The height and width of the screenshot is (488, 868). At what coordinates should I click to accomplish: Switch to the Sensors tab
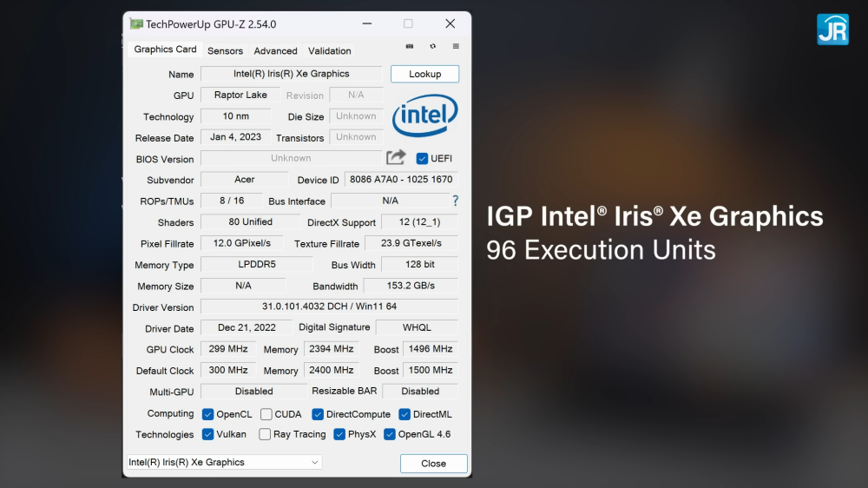click(226, 51)
